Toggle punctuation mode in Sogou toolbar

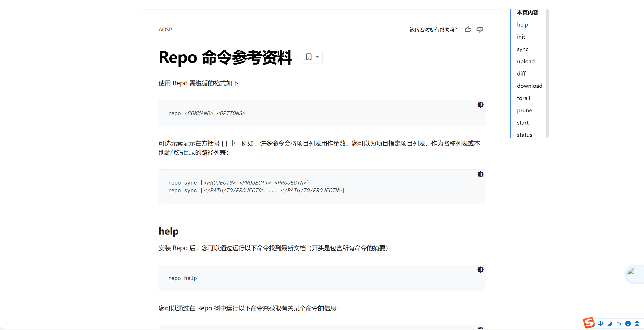point(619,324)
